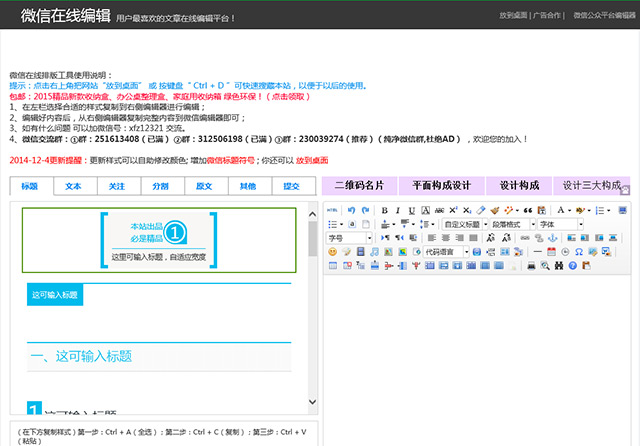The image size is (640, 446).
Task: Clear formatting with the eraser icon
Action: [x=481, y=210]
